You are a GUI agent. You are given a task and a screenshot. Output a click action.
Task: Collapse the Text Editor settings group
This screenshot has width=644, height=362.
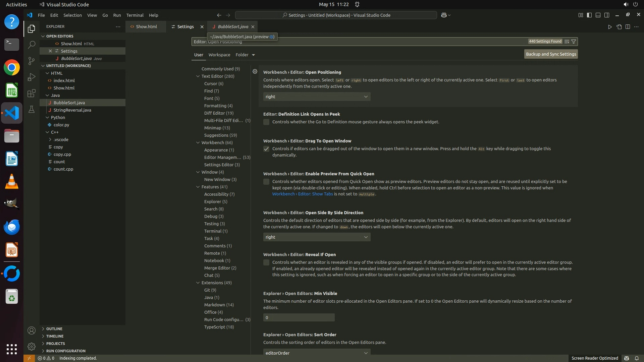(198, 76)
